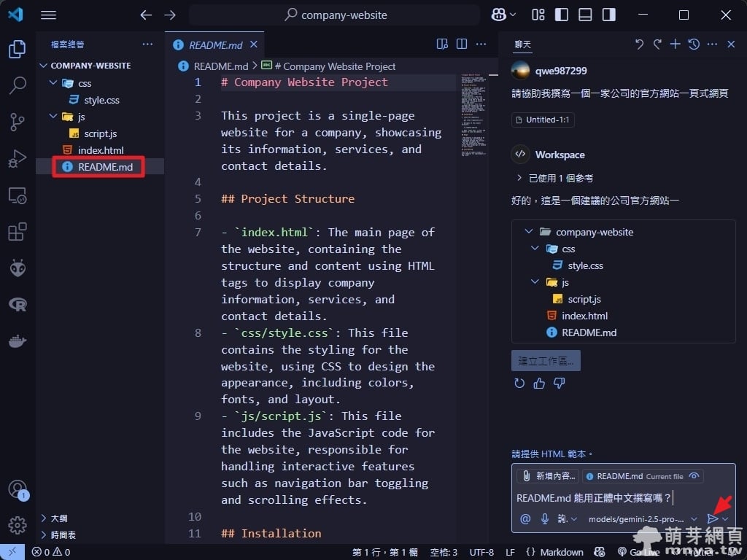This screenshot has width=747, height=560.
Task: Start a new chat with plus icon
Action: tap(676, 44)
